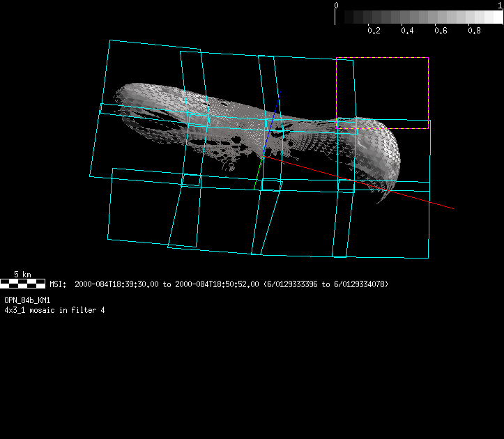
Task: Click the 0.8 tick label on color bar
Action: click(x=475, y=31)
